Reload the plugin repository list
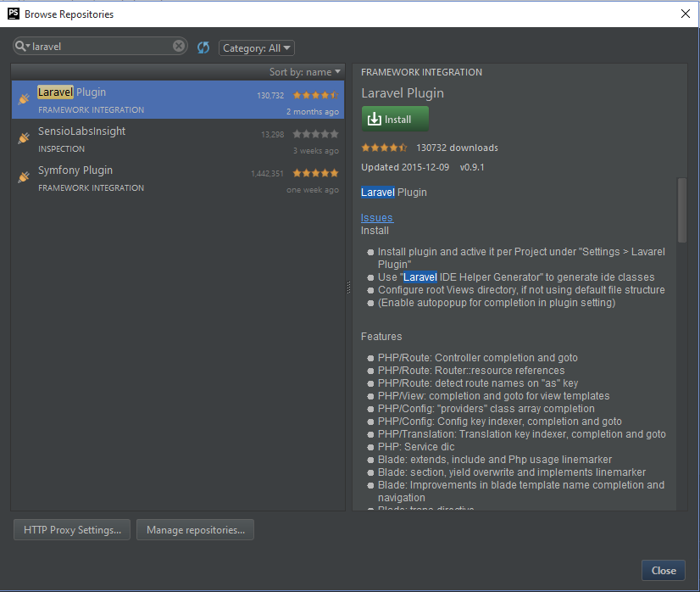The image size is (700, 592). click(203, 47)
